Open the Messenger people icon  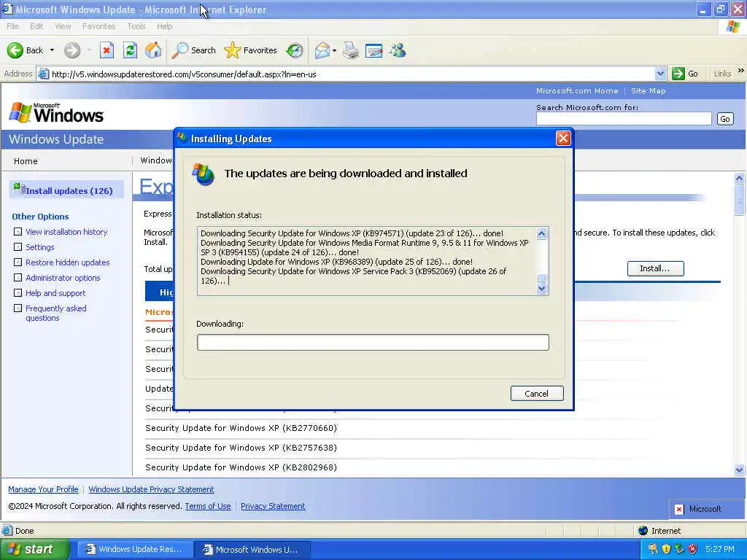(x=398, y=50)
